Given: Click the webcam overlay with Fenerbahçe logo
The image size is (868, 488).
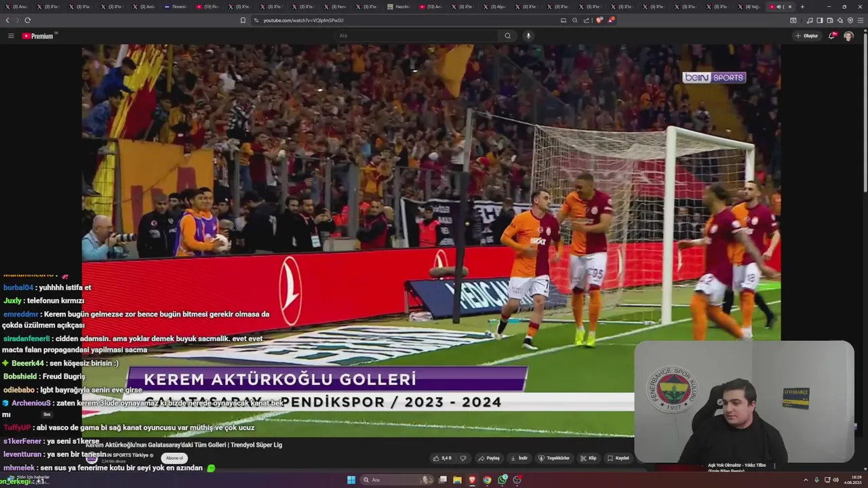Looking at the screenshot, I should pyautogui.click(x=744, y=401).
